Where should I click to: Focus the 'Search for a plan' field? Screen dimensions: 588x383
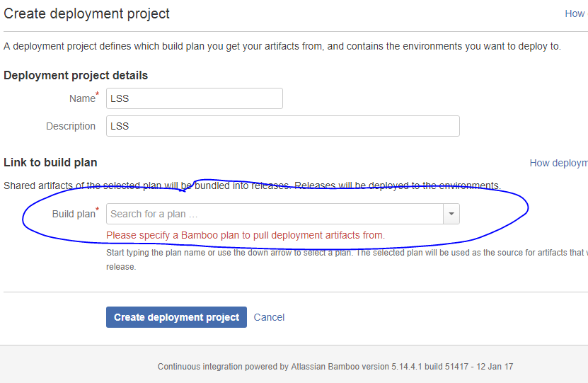point(275,214)
